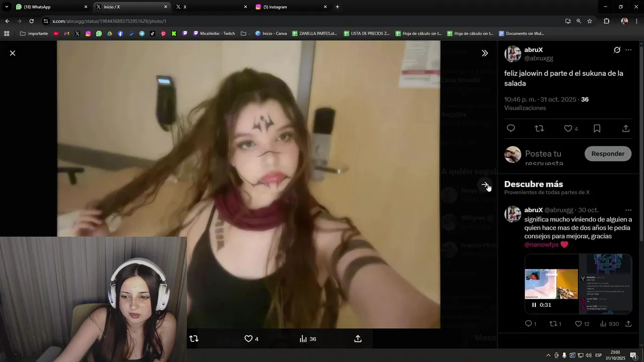Open the @abruxgg handle link
Viewport: 644px width, 362px height.
coord(539,58)
